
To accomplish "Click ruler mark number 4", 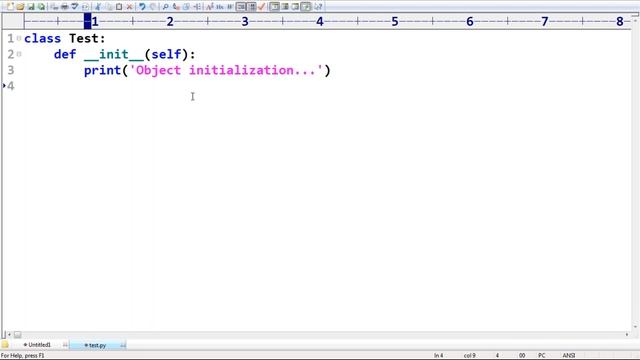I will click(320, 21).
